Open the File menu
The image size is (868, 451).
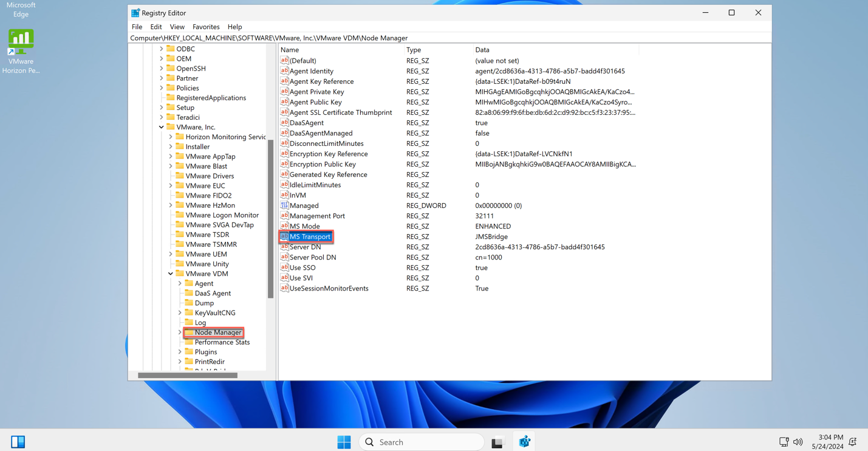(x=137, y=27)
